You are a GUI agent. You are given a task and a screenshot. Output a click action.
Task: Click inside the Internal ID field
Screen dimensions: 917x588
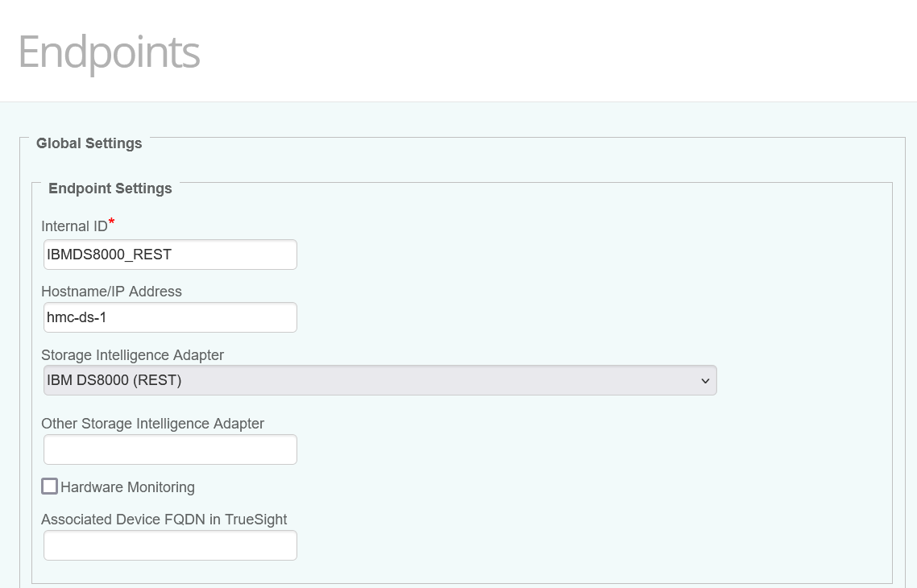pos(169,254)
